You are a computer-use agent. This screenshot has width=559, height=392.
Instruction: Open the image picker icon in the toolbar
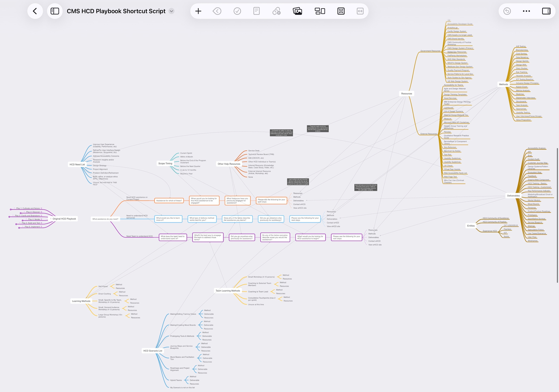pyautogui.click(x=297, y=11)
